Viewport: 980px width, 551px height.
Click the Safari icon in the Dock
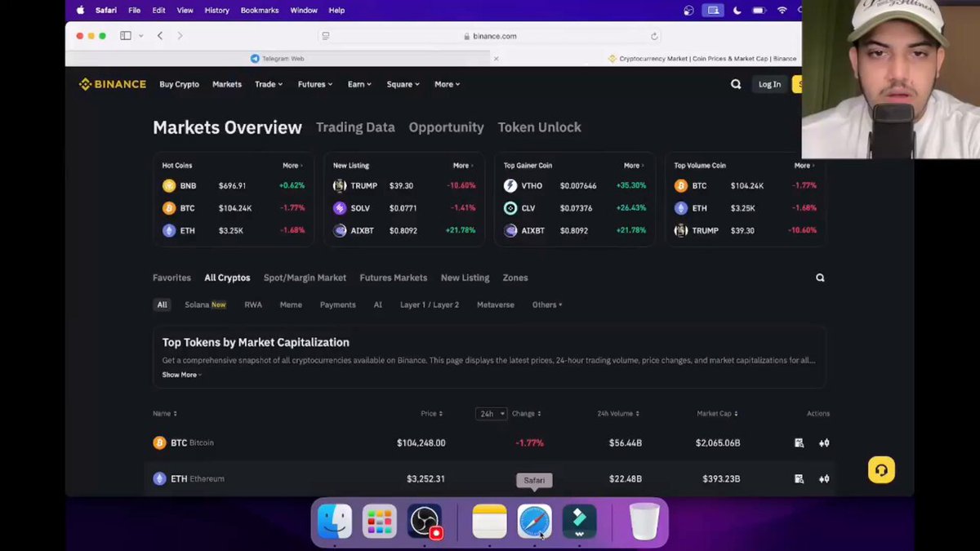coord(534,522)
